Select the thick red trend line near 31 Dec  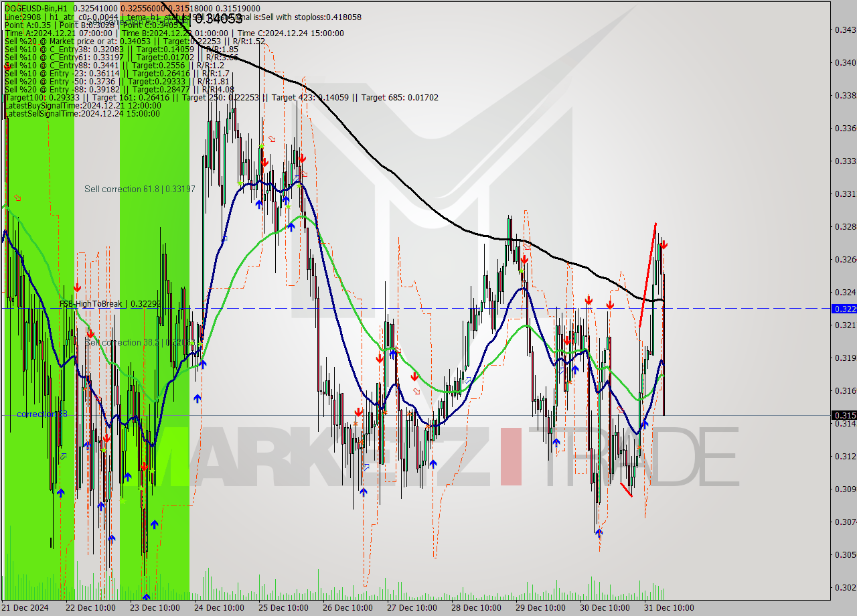(647, 275)
